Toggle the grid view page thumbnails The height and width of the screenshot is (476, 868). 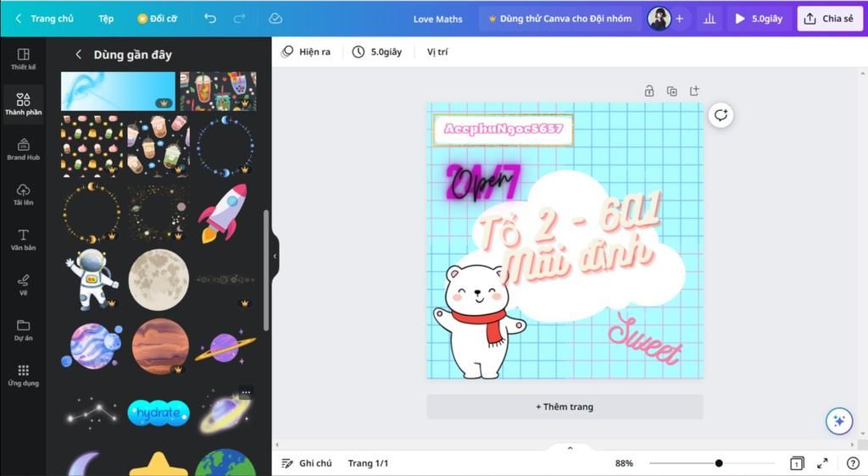click(x=797, y=463)
